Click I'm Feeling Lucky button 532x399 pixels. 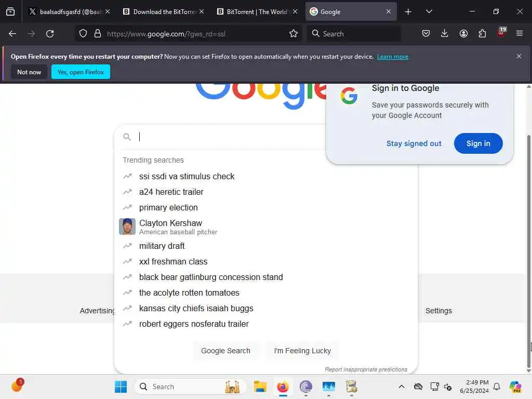click(302, 351)
